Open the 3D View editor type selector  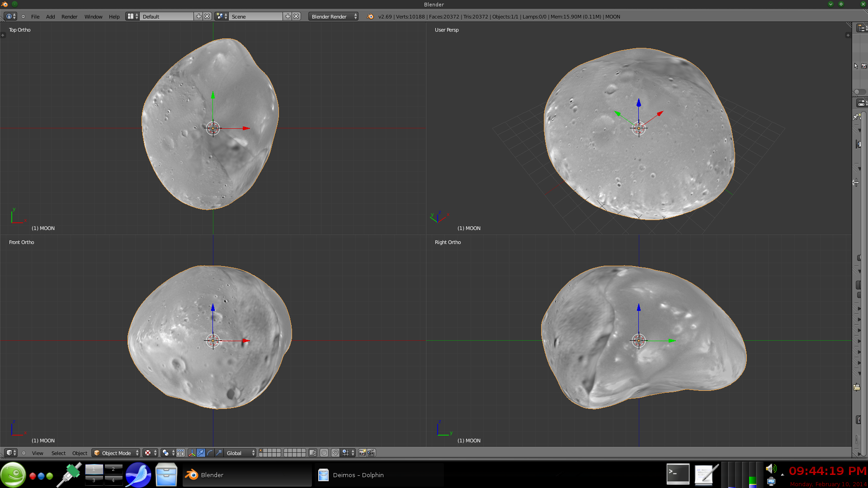click(11, 453)
